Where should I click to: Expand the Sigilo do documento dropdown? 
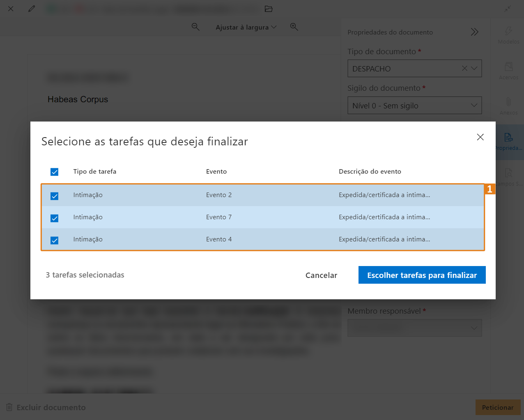coord(474,106)
